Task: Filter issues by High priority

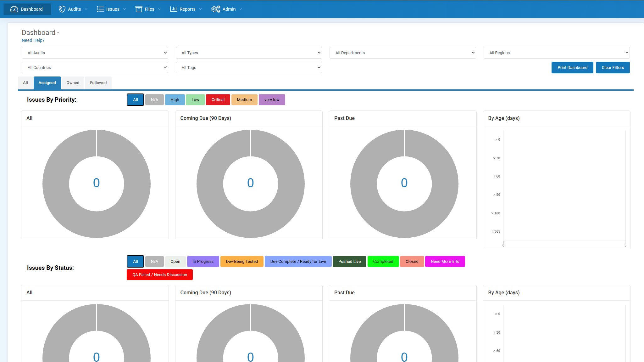Action: pyautogui.click(x=175, y=100)
